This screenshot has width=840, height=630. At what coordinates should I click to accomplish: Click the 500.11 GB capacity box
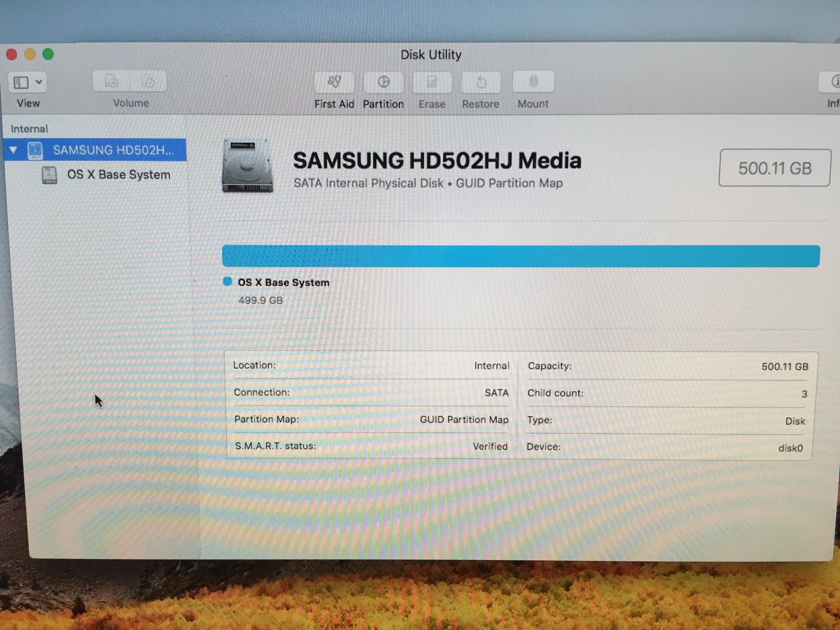pos(774,168)
